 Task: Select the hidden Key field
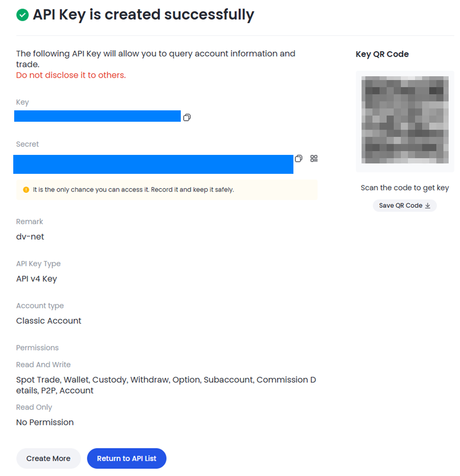pyautogui.click(x=97, y=116)
